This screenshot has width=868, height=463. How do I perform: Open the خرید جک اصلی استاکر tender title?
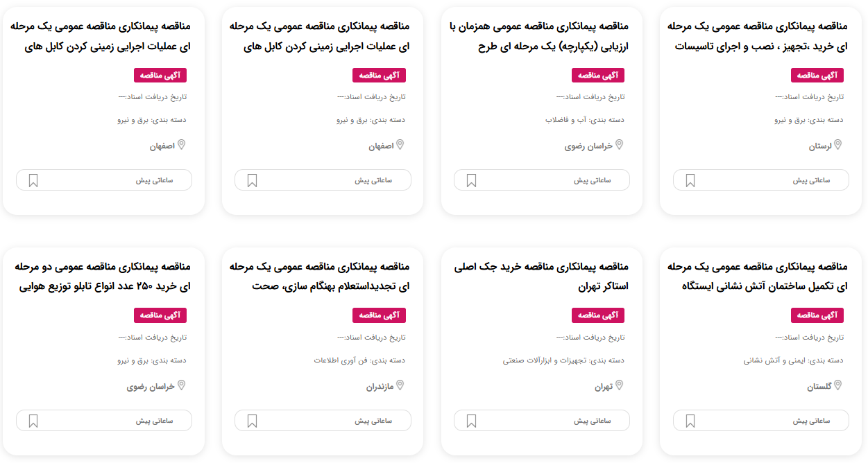[x=541, y=276]
